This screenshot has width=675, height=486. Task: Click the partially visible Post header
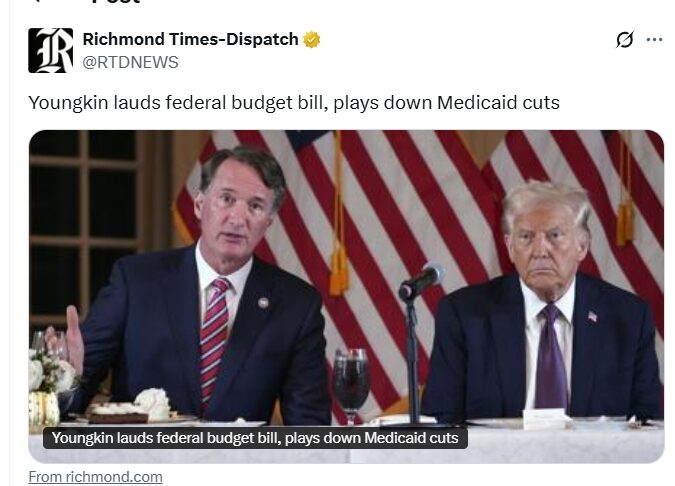click(x=115, y=2)
